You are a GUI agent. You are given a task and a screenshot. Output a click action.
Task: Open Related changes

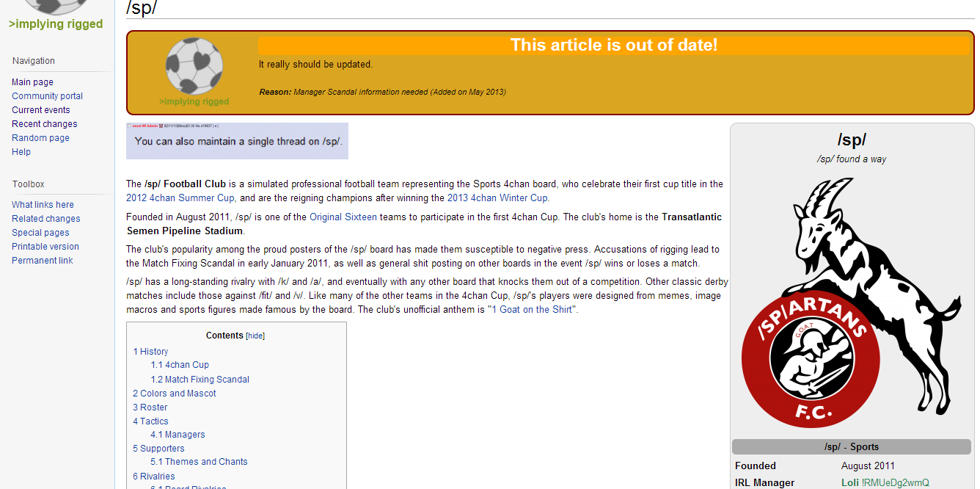tap(46, 219)
